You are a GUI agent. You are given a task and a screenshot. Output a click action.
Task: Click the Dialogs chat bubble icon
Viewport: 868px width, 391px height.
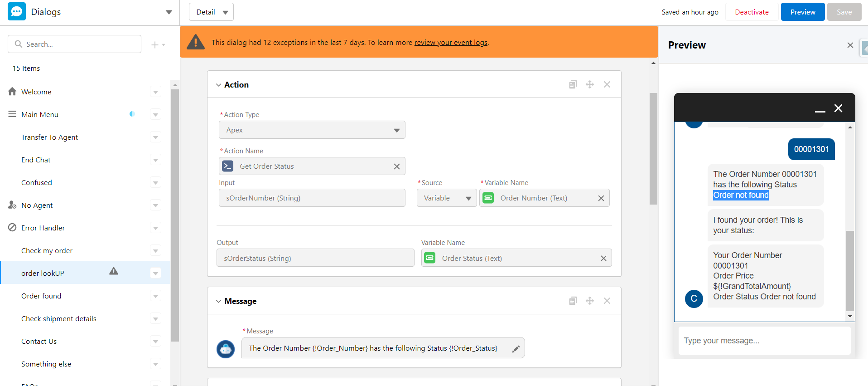pyautogui.click(x=17, y=12)
